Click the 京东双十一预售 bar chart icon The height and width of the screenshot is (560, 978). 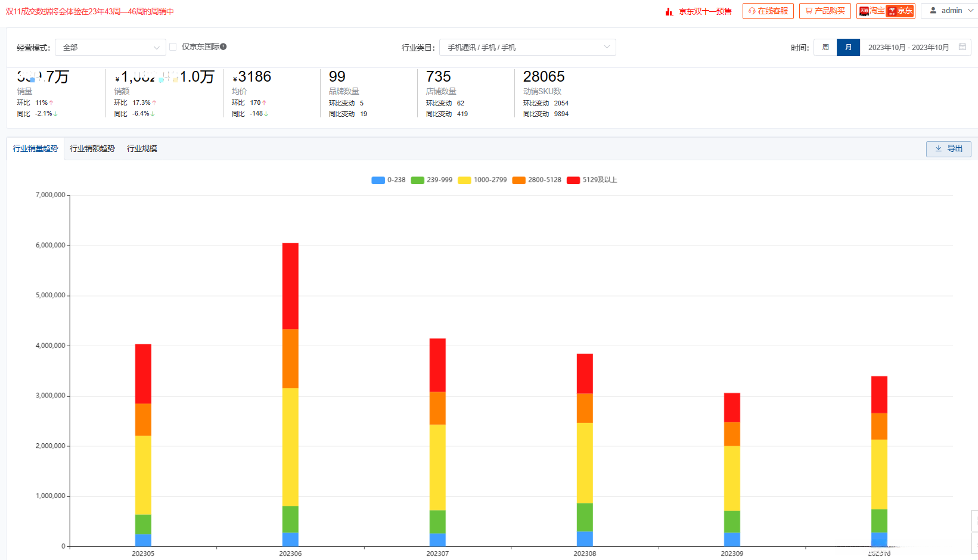pos(669,11)
